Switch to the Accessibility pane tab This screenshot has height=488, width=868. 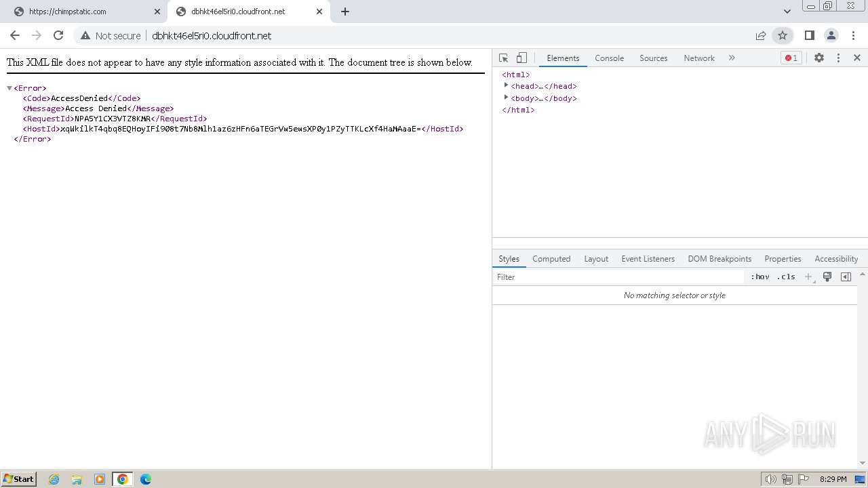(836, 259)
